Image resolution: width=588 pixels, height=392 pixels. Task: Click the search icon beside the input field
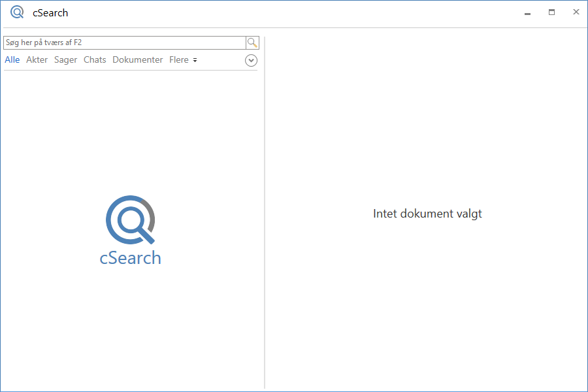point(252,42)
